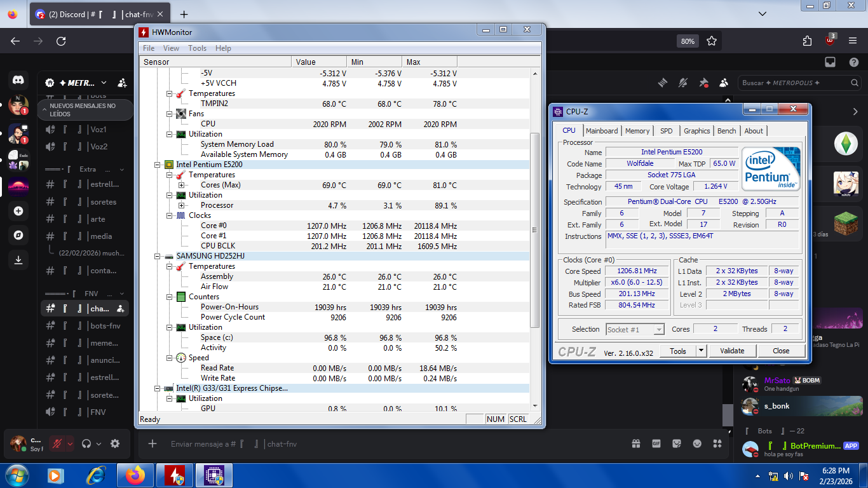Click the Discord Add a Server plus icon
This screenshot has width=868, height=488.
click(18, 211)
